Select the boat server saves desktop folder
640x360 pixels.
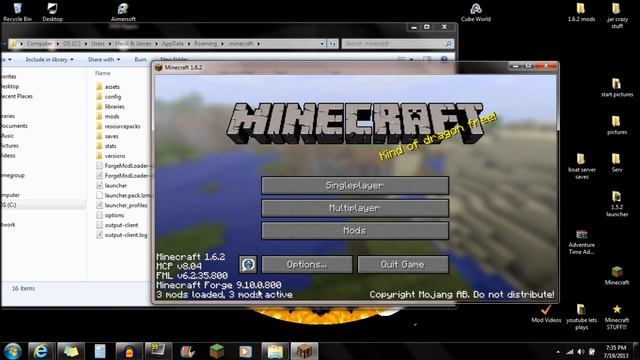pyautogui.click(x=582, y=166)
